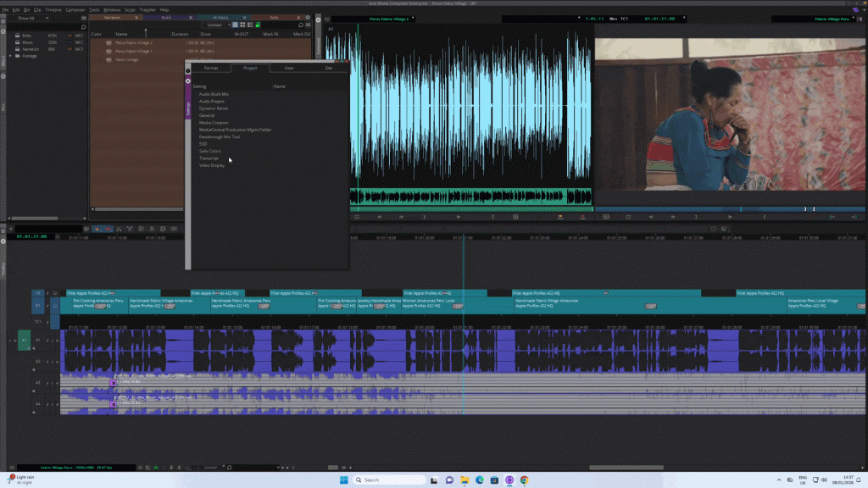The width and height of the screenshot is (868, 488).
Task: Select Perus Fabric Village 2 sequence
Action: click(134, 42)
